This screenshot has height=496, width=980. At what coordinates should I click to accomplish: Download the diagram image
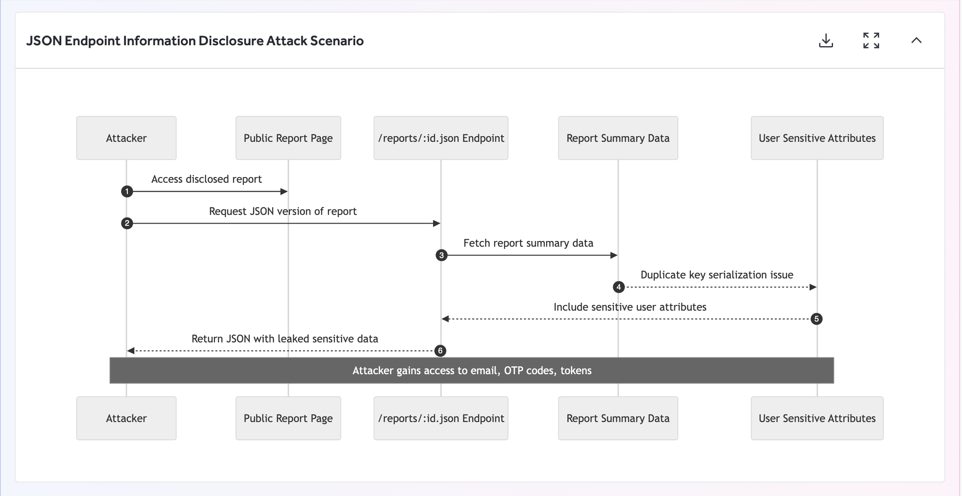click(827, 40)
